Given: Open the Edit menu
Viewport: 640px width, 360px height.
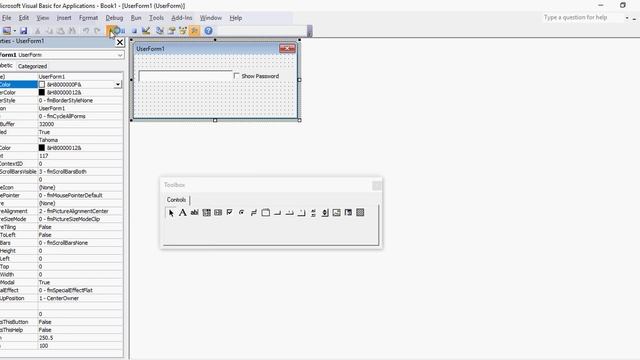Looking at the screenshot, I should (24, 18).
